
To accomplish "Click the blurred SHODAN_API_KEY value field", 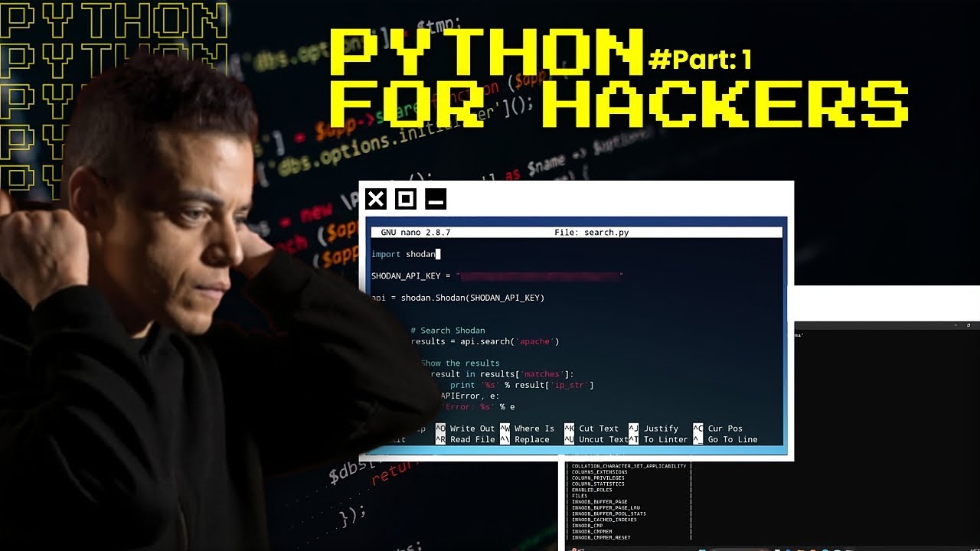I will coord(540,275).
